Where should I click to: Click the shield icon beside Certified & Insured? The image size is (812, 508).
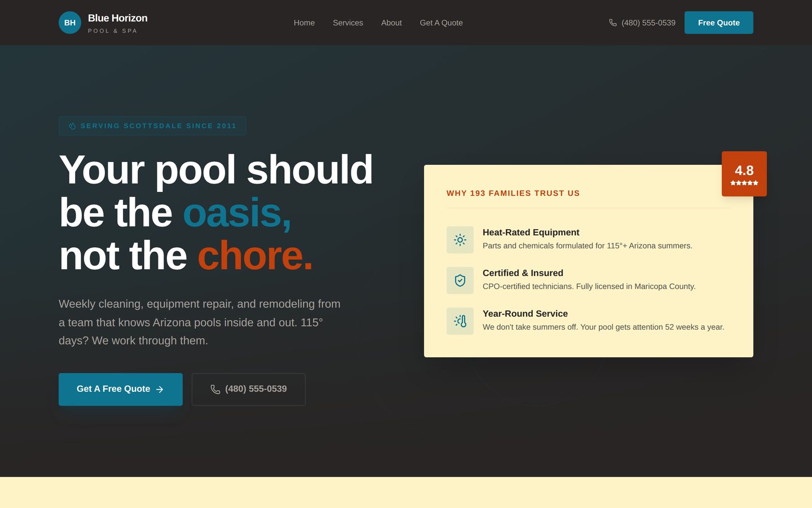[460, 280]
